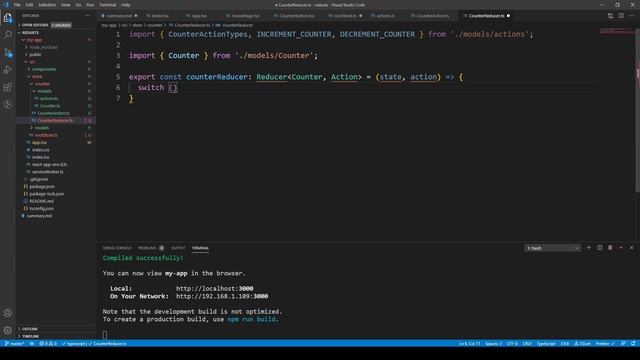Screen dimensions: 640x360
Task: Open the View menu
Action: 66,5
